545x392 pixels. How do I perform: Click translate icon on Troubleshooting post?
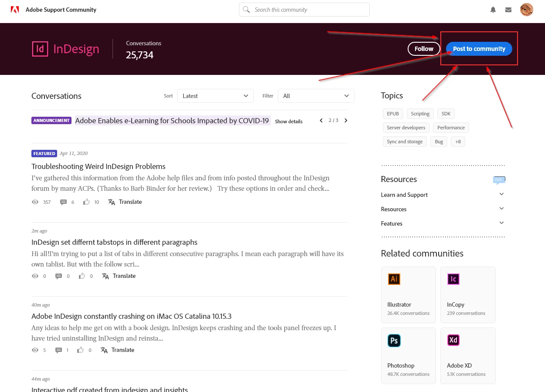click(112, 202)
